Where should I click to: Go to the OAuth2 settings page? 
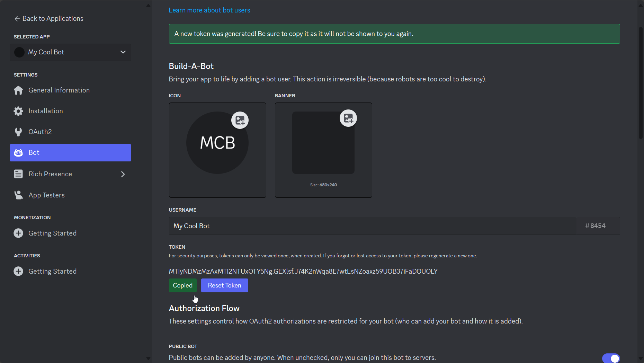click(40, 132)
